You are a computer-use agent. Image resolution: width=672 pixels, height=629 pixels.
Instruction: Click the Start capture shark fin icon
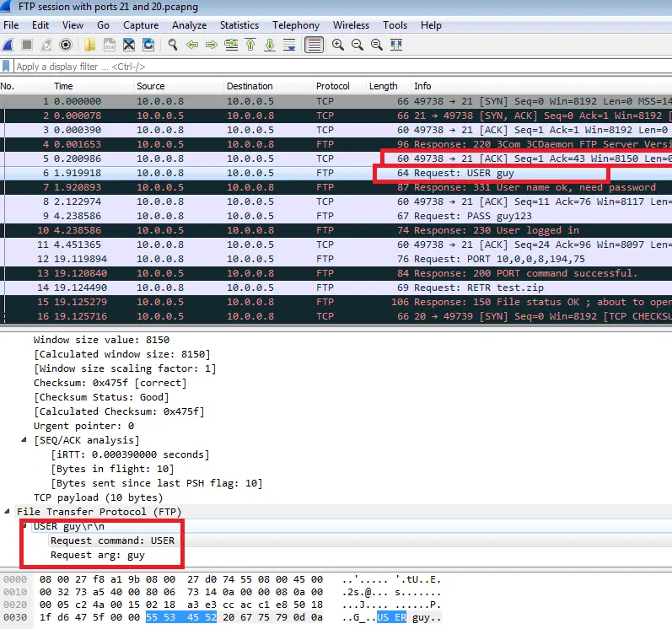click(8, 45)
